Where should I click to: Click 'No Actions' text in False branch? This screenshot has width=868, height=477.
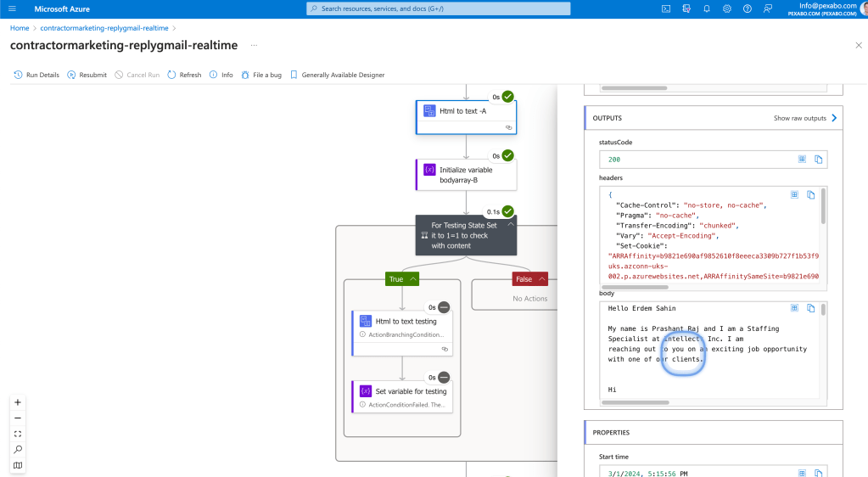pyautogui.click(x=529, y=299)
